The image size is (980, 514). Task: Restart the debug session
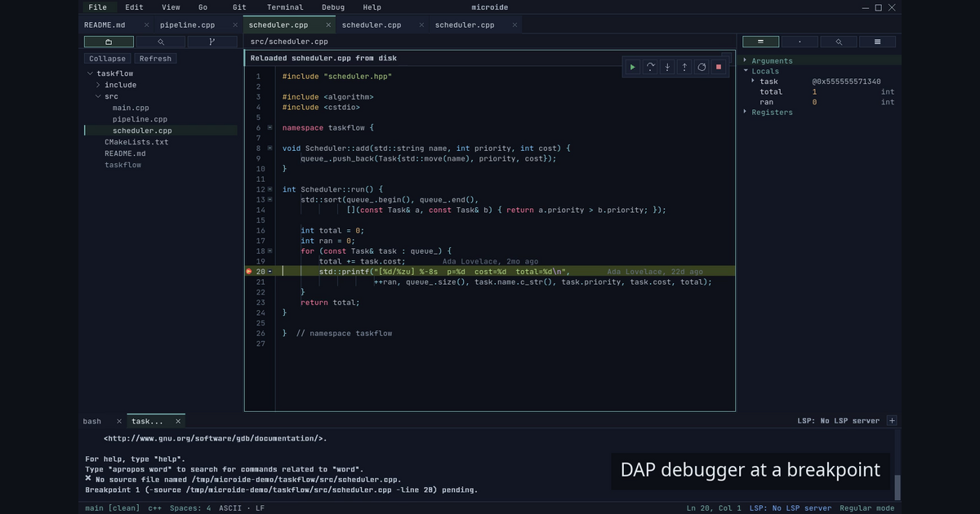coord(702,67)
